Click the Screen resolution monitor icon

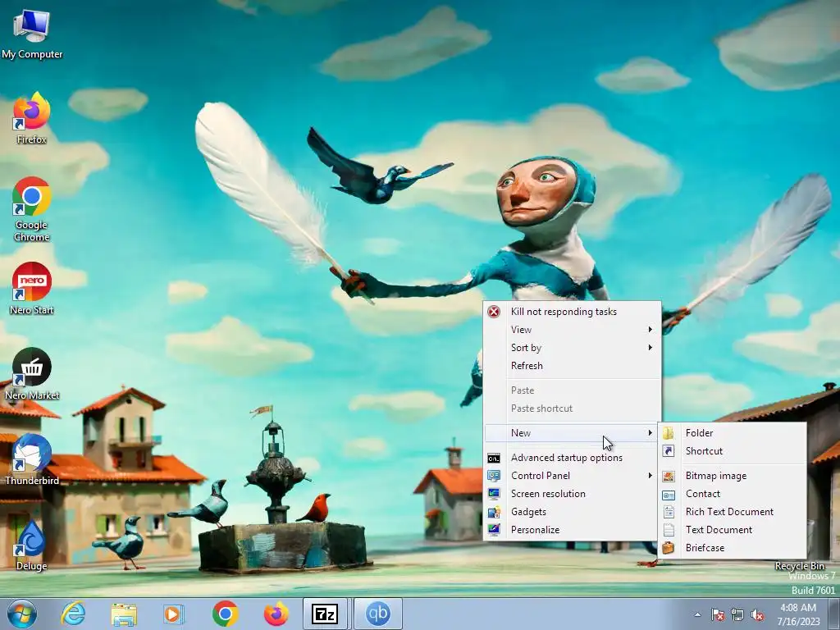point(493,494)
